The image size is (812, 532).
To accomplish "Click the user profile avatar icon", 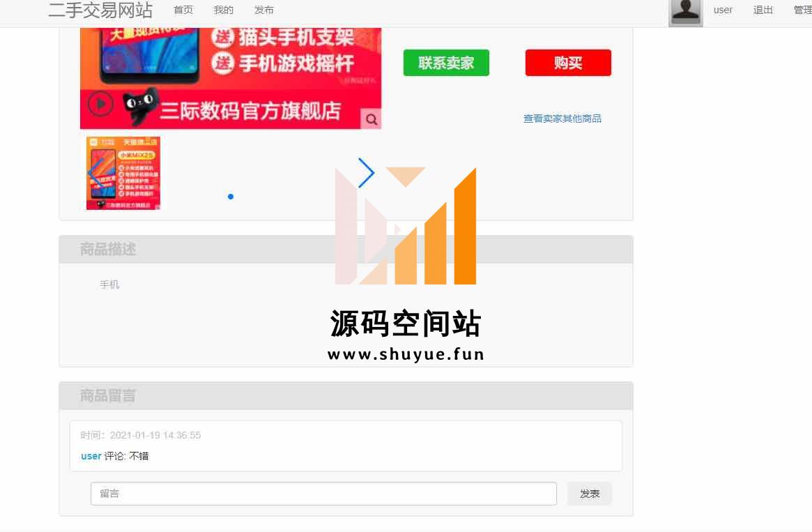I will pos(686,12).
